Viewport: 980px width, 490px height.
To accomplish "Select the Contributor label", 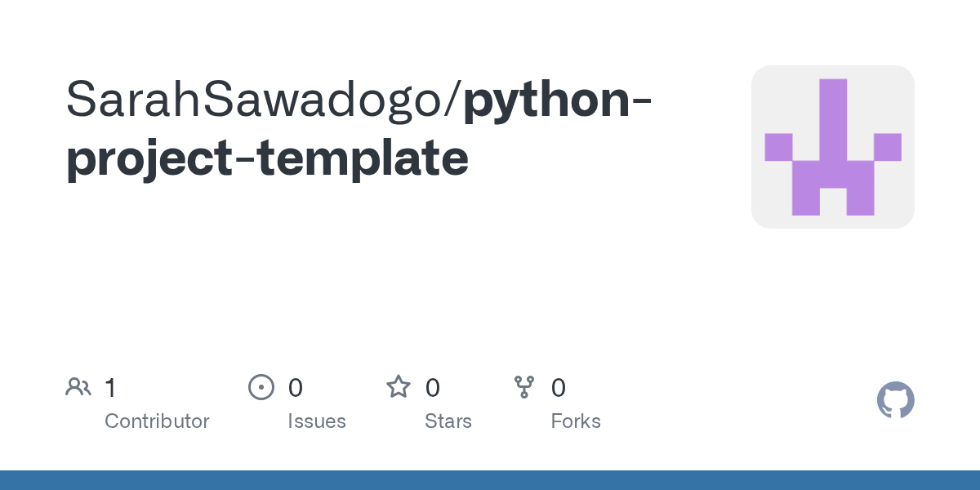I will [x=157, y=421].
